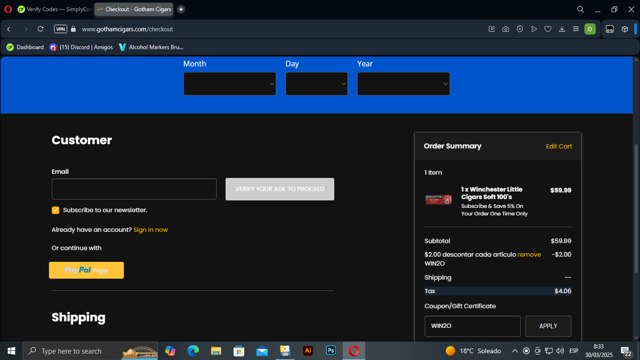Open the Easy Setup sliders icon
Screen dimensions: 640x360
[x=576, y=29]
